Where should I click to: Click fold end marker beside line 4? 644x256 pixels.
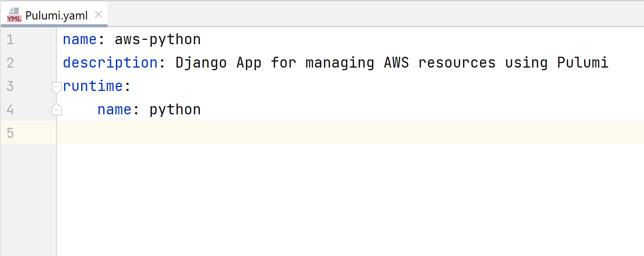(x=57, y=110)
